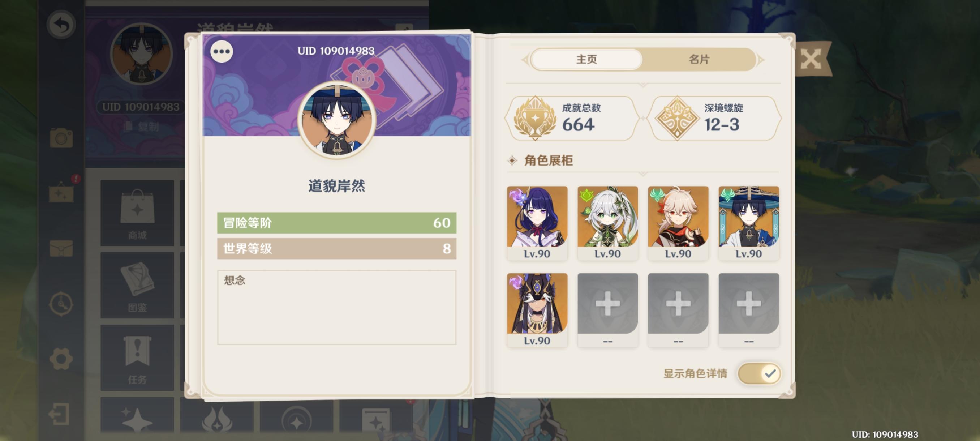Open the camera photo mode icon
This screenshot has width=980, height=441.
click(x=61, y=138)
